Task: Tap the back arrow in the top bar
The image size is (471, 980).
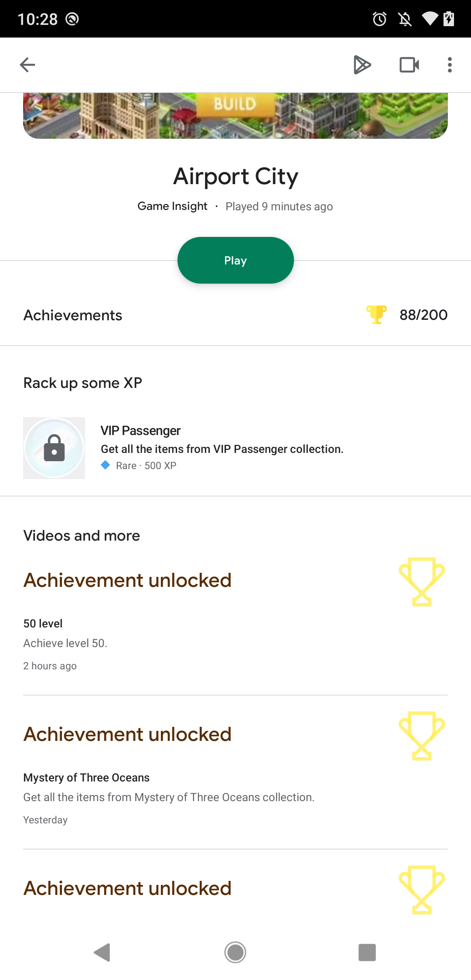Action: [27, 65]
